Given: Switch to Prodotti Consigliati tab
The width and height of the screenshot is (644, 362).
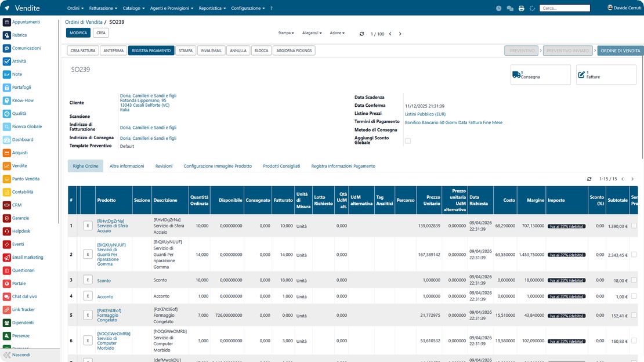Looking at the screenshot, I should point(281,166).
